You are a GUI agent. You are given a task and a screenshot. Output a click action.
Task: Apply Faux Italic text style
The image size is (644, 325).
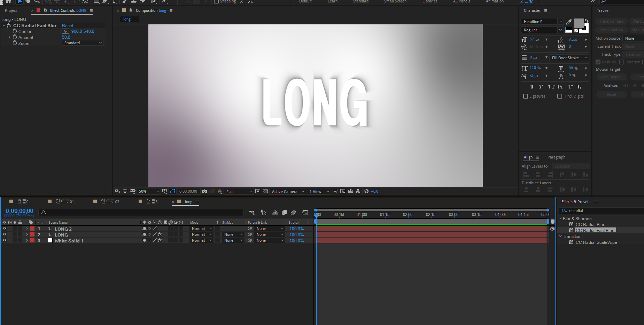coord(541,87)
